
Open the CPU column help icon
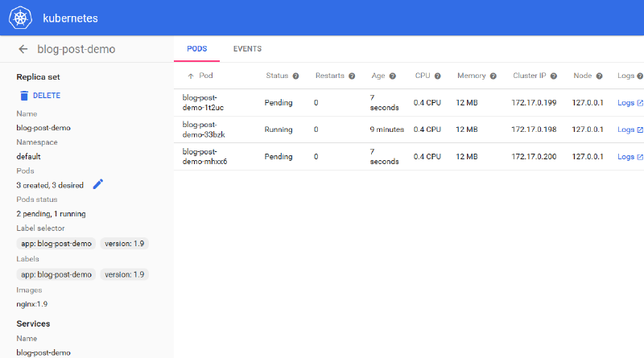tap(438, 76)
